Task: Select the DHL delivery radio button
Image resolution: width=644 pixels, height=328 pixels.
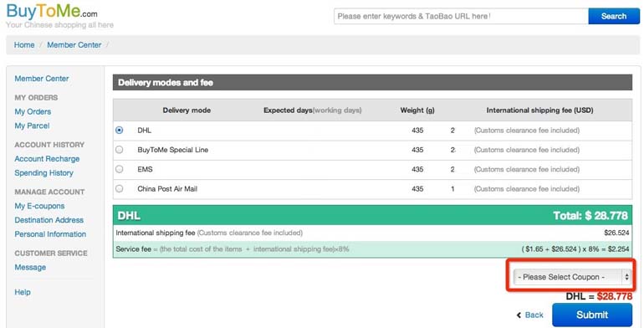Action: pyautogui.click(x=119, y=131)
